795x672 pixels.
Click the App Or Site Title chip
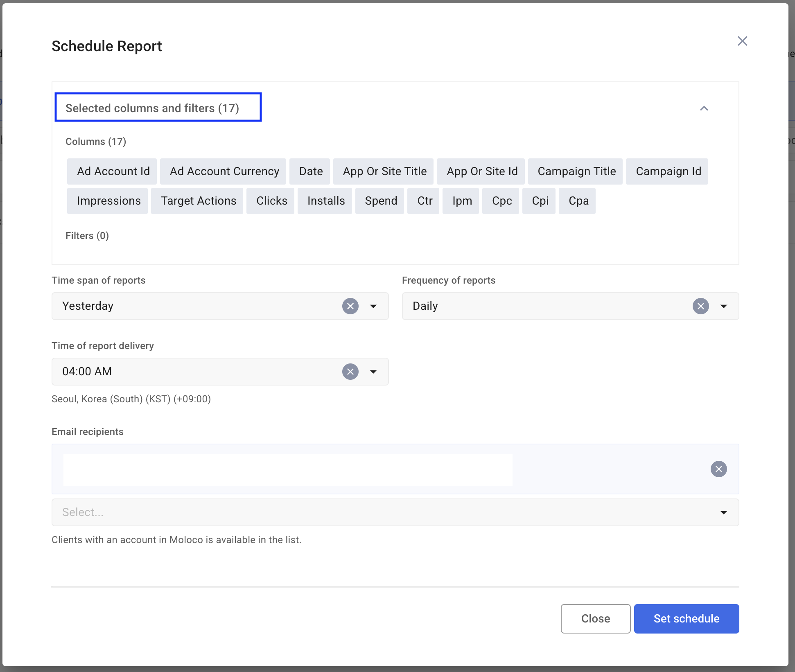[384, 171]
